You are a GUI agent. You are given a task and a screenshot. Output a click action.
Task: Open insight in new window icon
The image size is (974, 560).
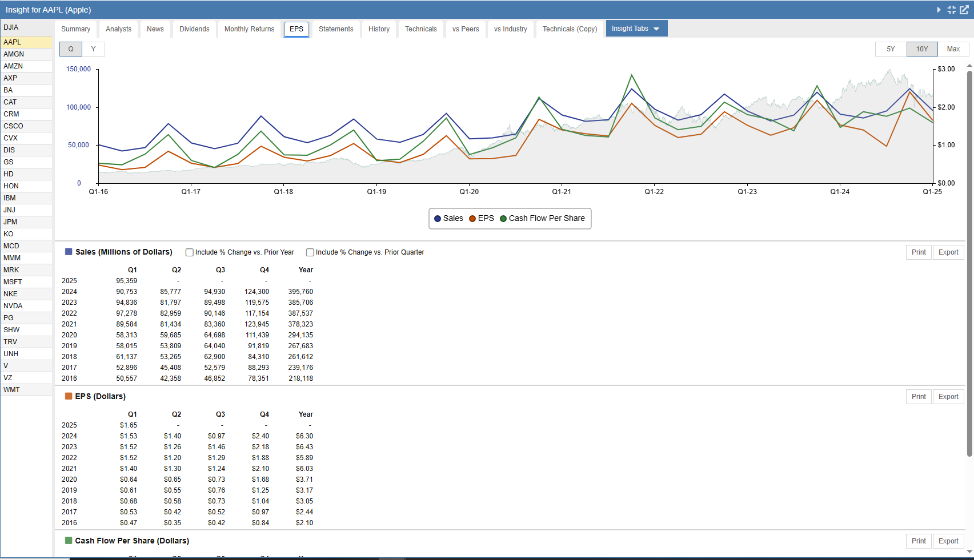964,10
